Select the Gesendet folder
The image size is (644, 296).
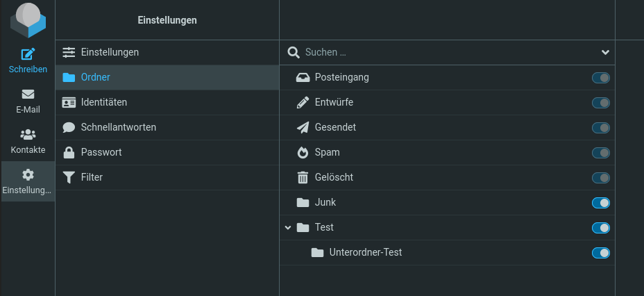pyautogui.click(x=335, y=127)
